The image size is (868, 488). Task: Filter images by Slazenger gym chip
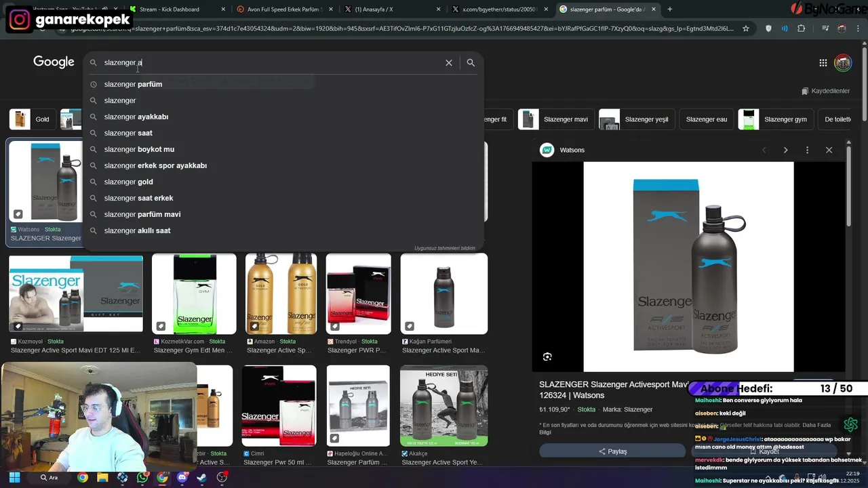776,119
